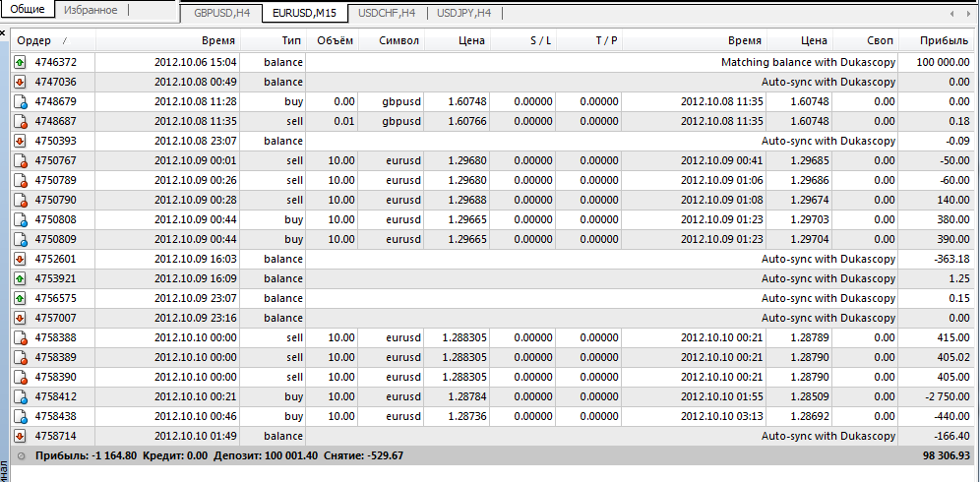Click the -440.00 profit value

point(951,417)
